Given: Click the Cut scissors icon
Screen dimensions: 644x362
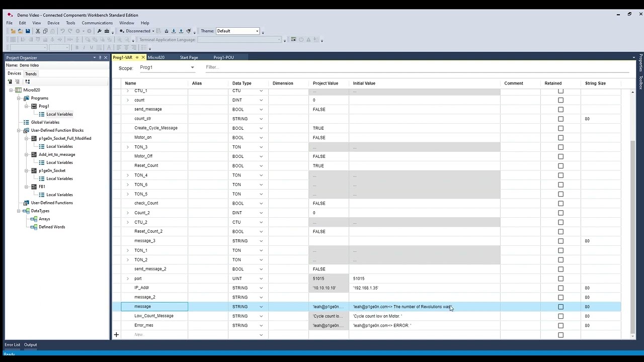Looking at the screenshot, I should (x=38, y=31).
